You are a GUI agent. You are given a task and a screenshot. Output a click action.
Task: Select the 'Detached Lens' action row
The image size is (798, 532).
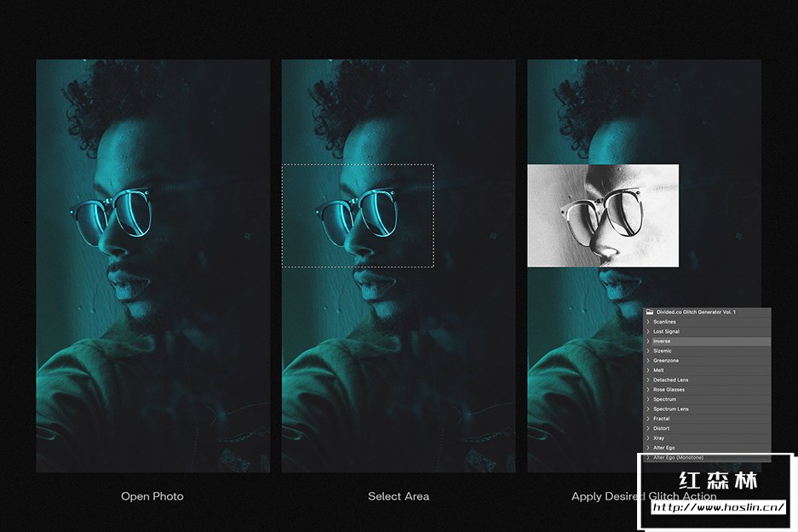(x=708, y=380)
